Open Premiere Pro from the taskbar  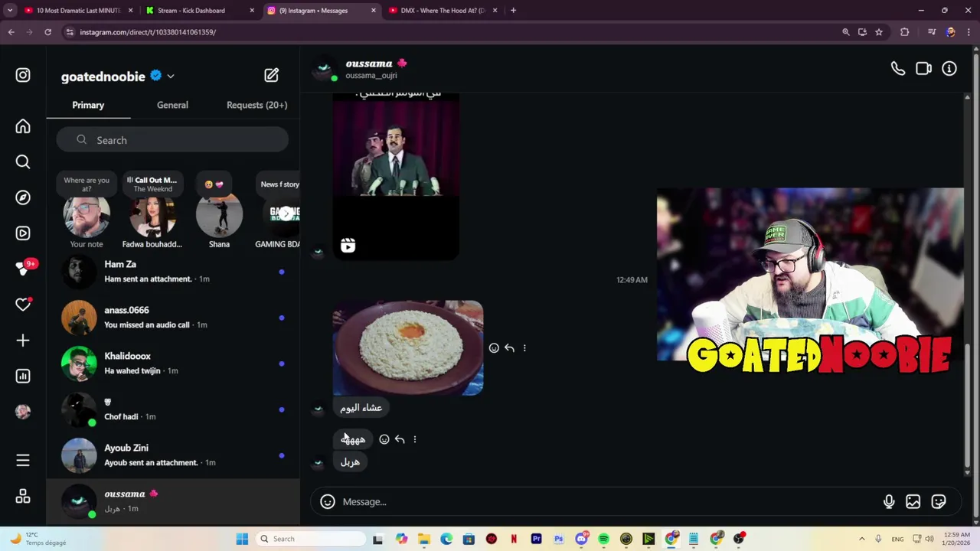click(x=536, y=539)
